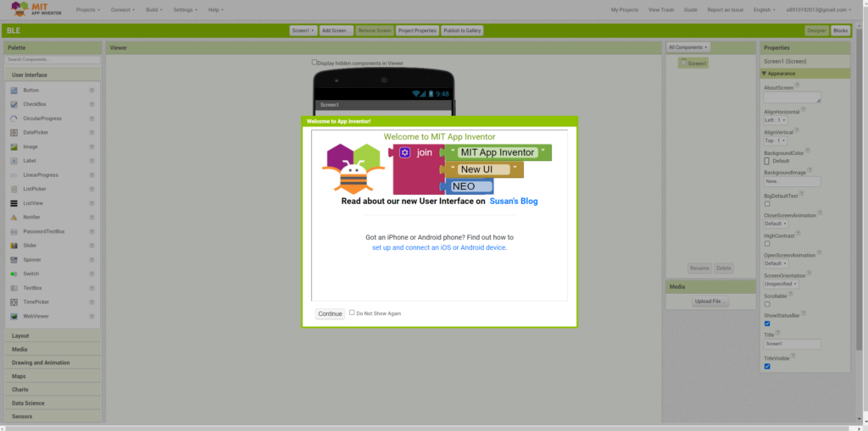Screen dimensions: 868x431
Task: Select the TextBox component icon
Action: click(14, 288)
